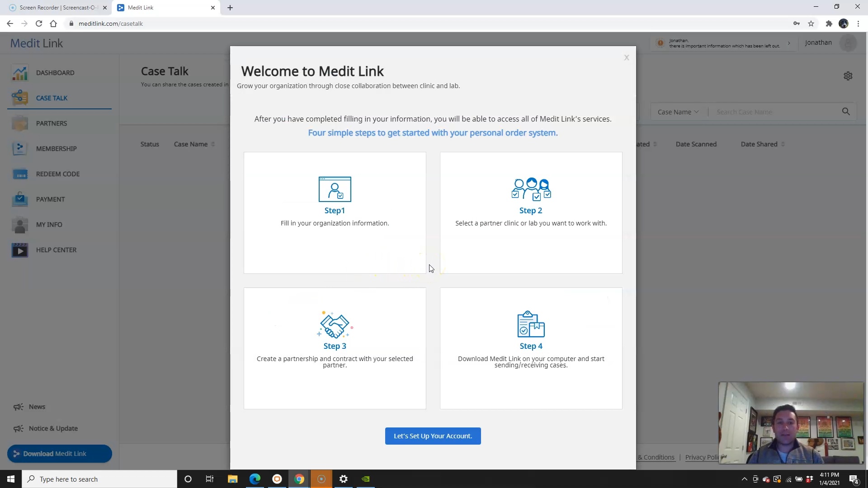The height and width of the screenshot is (488, 868).
Task: Open the Partners sidebar icon
Action: coord(20,123)
